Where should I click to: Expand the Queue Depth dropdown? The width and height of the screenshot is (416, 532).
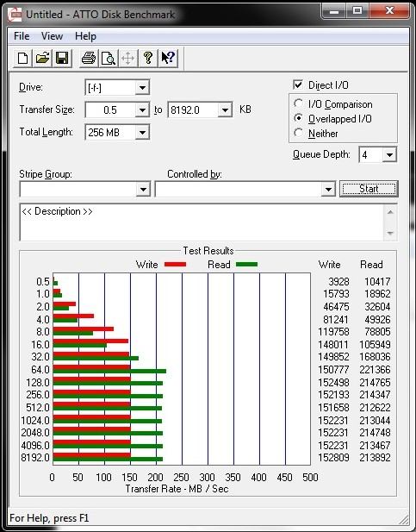389,154
